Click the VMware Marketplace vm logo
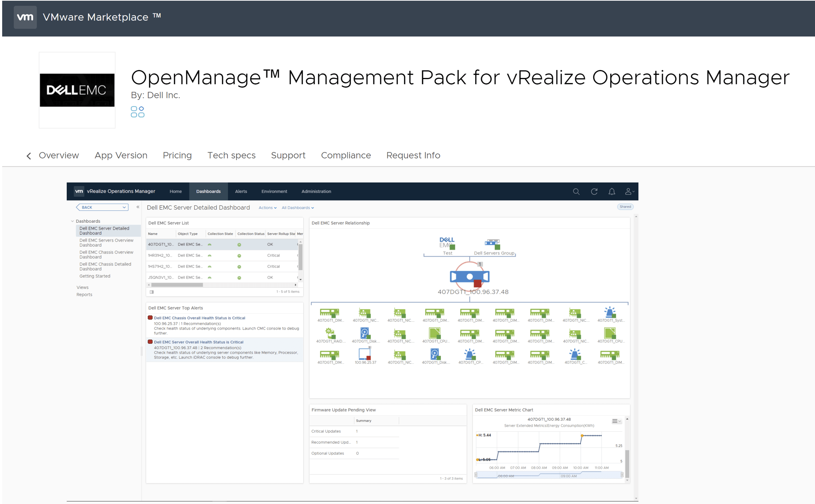The width and height of the screenshot is (815, 504). (x=25, y=17)
